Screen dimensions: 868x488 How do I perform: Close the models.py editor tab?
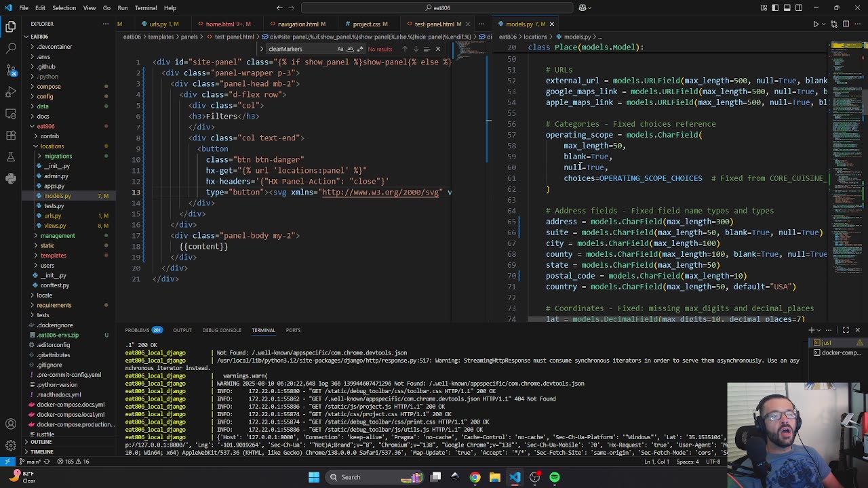coord(551,24)
